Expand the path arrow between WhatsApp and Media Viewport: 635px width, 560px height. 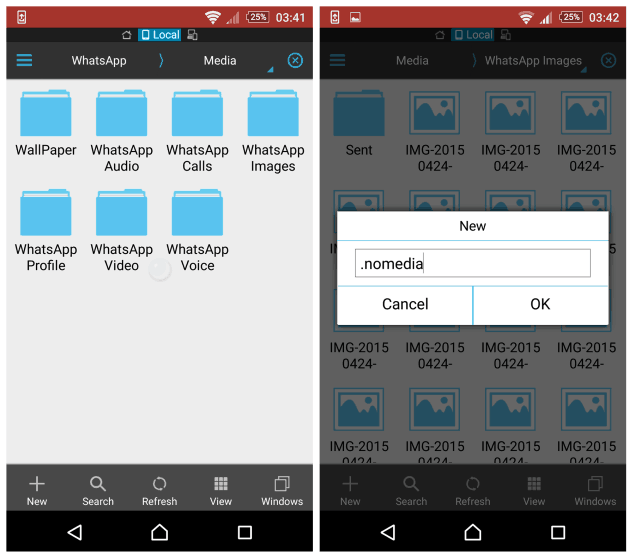click(x=161, y=61)
